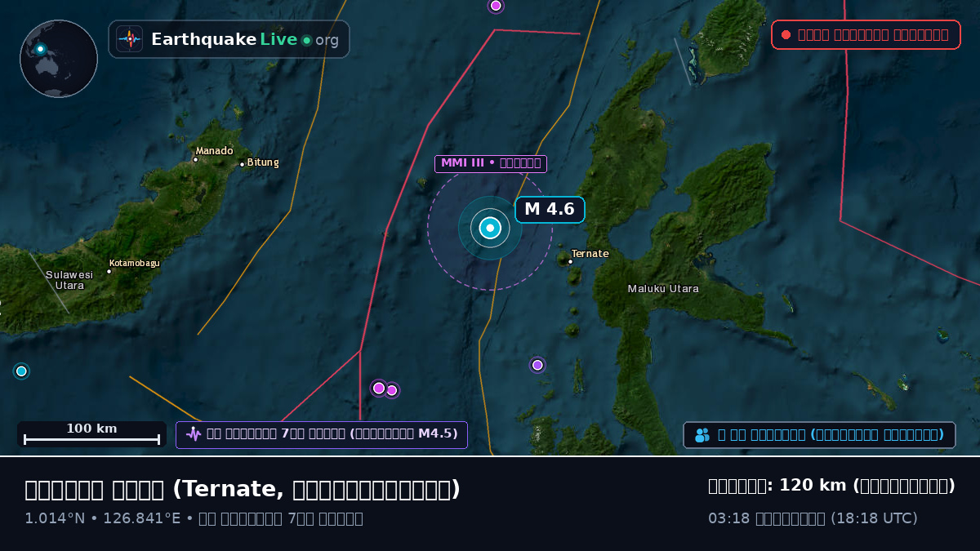Click the Bitung city dot marker
This screenshot has width=980, height=551.
242,165
